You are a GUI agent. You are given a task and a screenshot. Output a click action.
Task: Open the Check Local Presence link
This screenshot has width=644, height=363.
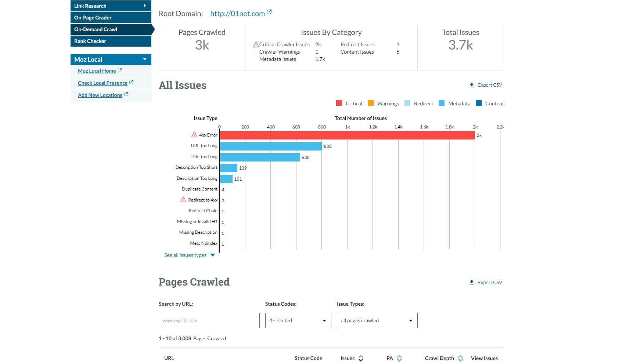click(102, 83)
